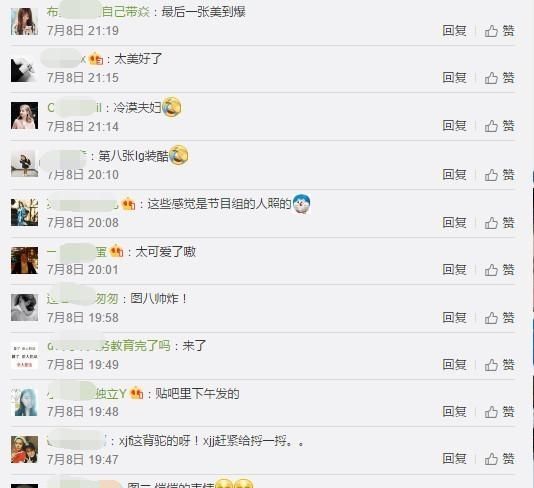
Task: Click thumbs-up on "太美好了" comment
Action: (499, 78)
